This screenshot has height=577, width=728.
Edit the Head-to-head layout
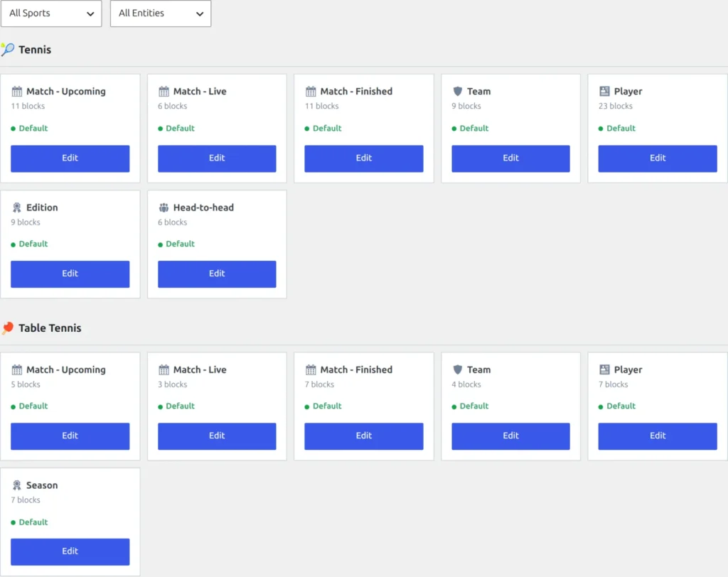(217, 274)
